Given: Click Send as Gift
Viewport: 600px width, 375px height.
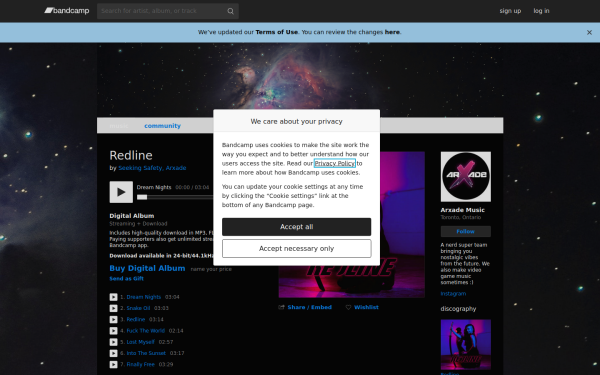Looking at the screenshot, I should click(127, 279).
